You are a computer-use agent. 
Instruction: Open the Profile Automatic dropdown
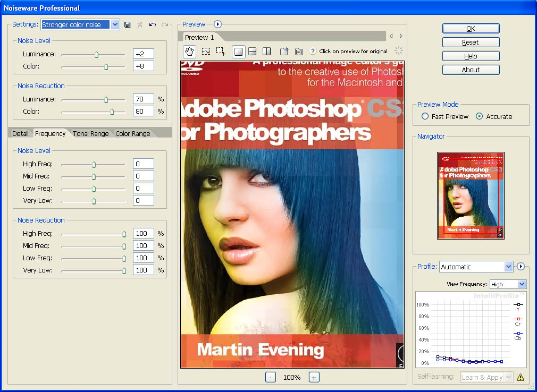pyautogui.click(x=508, y=267)
